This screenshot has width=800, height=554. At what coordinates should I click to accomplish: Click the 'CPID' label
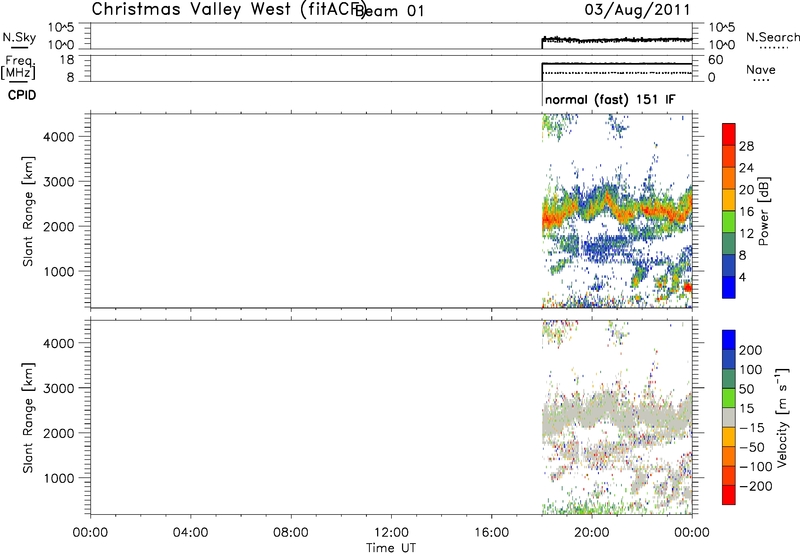[22, 95]
